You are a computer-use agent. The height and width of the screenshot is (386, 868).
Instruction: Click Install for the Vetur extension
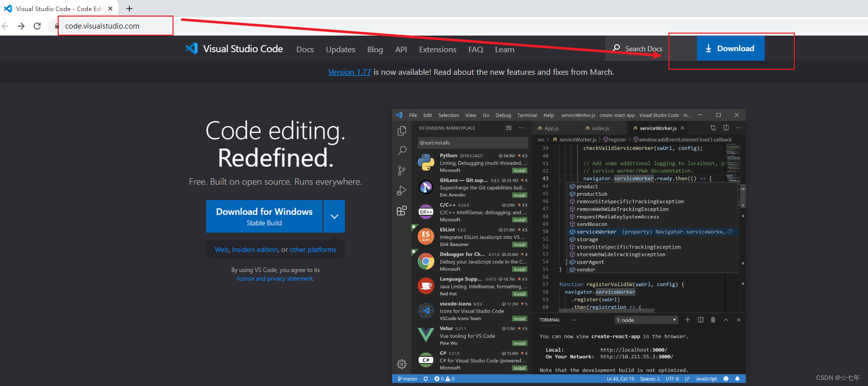coord(519,344)
